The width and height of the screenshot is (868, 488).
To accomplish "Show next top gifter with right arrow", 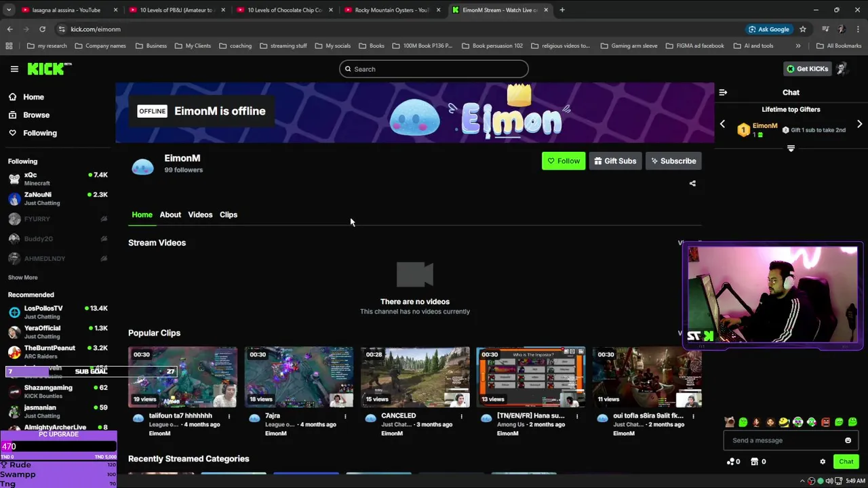I will (859, 124).
